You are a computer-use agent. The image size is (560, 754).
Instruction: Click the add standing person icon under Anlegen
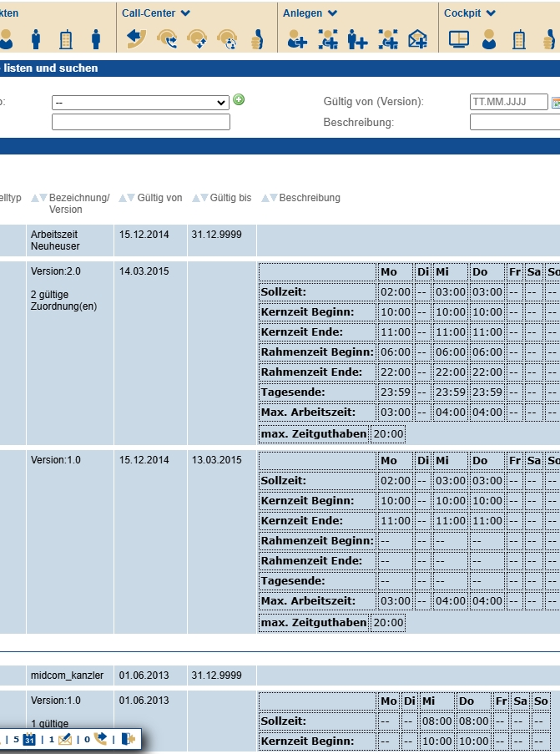pyautogui.click(x=358, y=39)
